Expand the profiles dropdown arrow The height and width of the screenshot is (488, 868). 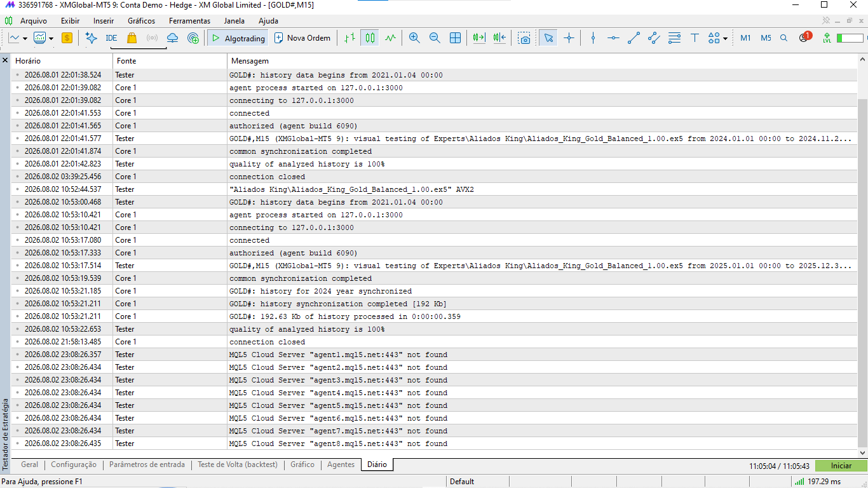click(x=51, y=38)
